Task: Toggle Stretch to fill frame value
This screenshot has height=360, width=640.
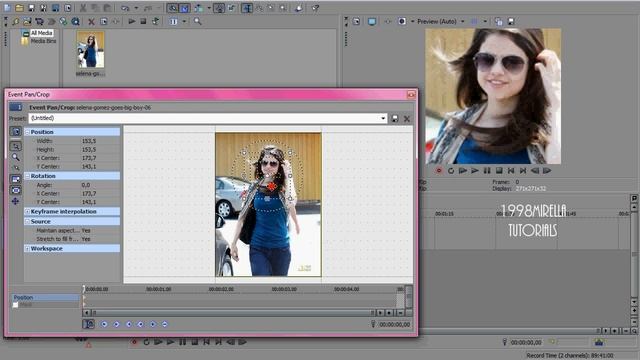Action: pos(86,239)
